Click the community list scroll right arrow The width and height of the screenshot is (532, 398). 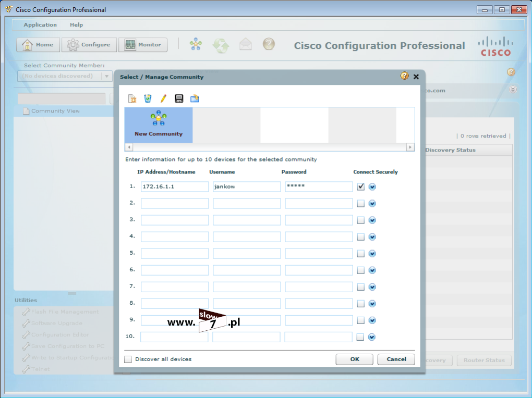coord(410,147)
